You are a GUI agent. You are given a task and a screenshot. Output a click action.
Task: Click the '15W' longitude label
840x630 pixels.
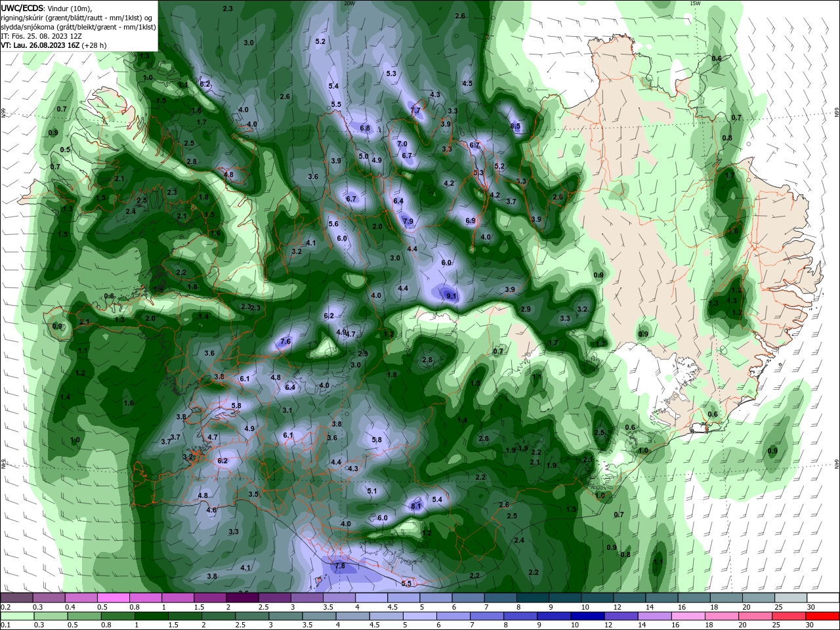click(695, 3)
